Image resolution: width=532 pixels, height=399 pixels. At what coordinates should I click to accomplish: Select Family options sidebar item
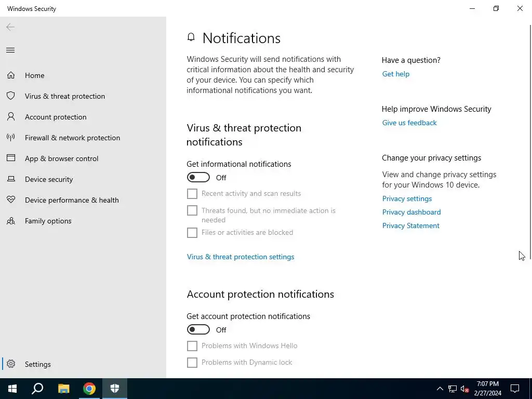tap(83, 221)
